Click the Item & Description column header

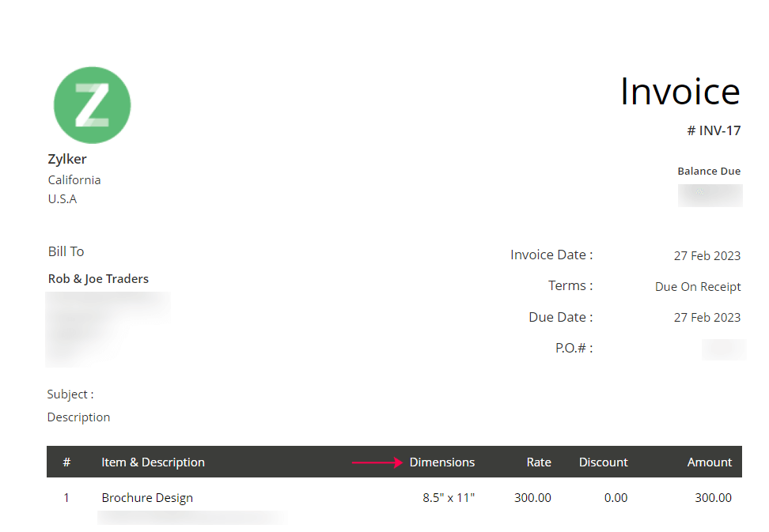tap(153, 462)
